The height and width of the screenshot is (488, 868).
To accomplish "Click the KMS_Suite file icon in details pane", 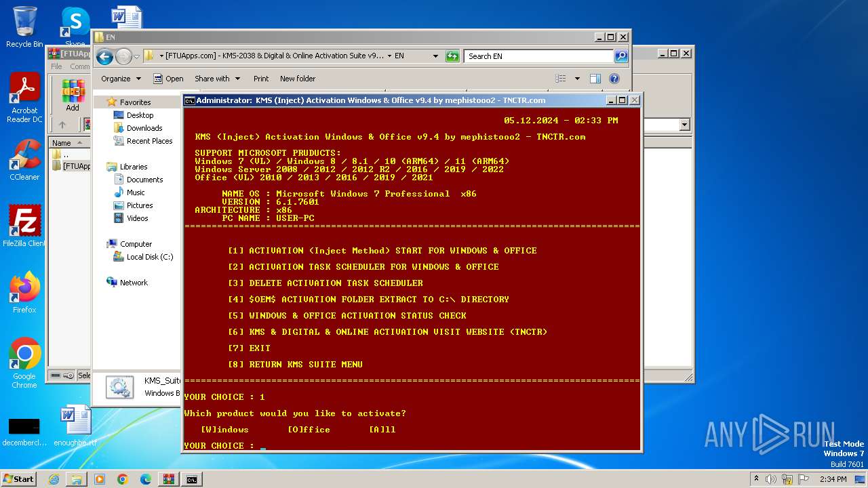I will (119, 387).
